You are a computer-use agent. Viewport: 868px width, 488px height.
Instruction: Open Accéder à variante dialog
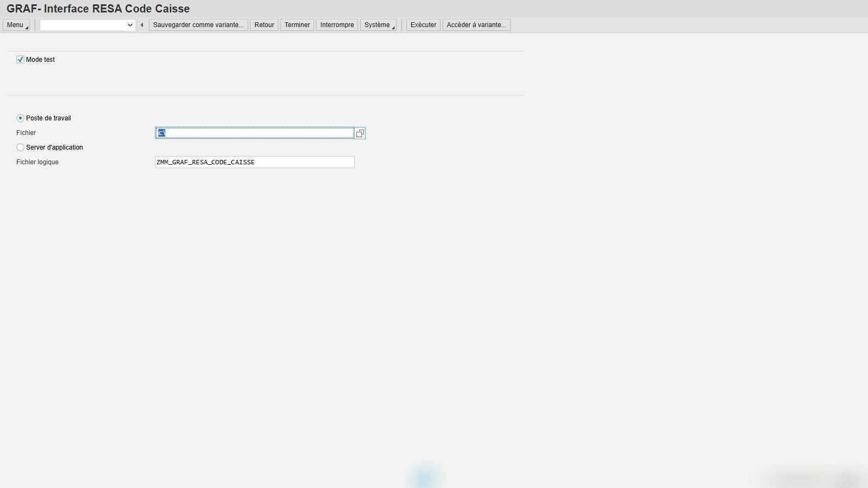(x=476, y=25)
